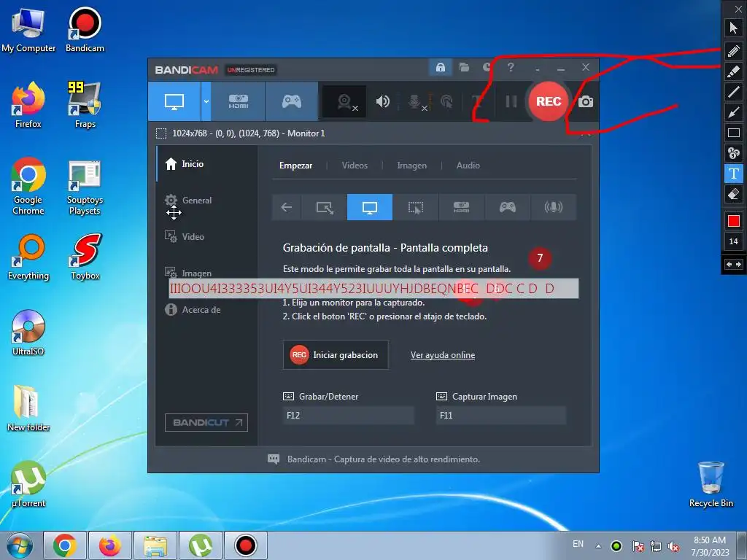747x560 pixels.
Task: Open the Ver ayuda online link
Action: point(443,355)
